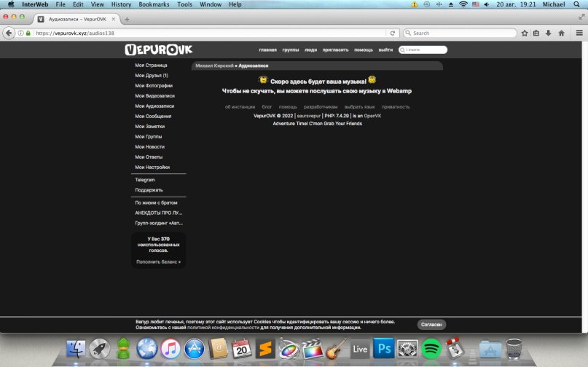The height and width of the screenshot is (367, 588).
Task: Click the volume icon in menu bar
Action: pyautogui.click(x=487, y=4)
